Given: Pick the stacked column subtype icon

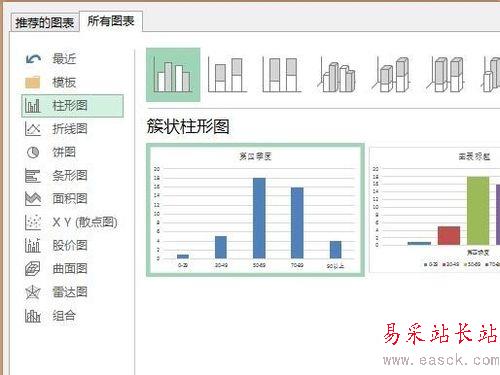Looking at the screenshot, I should click(227, 75).
